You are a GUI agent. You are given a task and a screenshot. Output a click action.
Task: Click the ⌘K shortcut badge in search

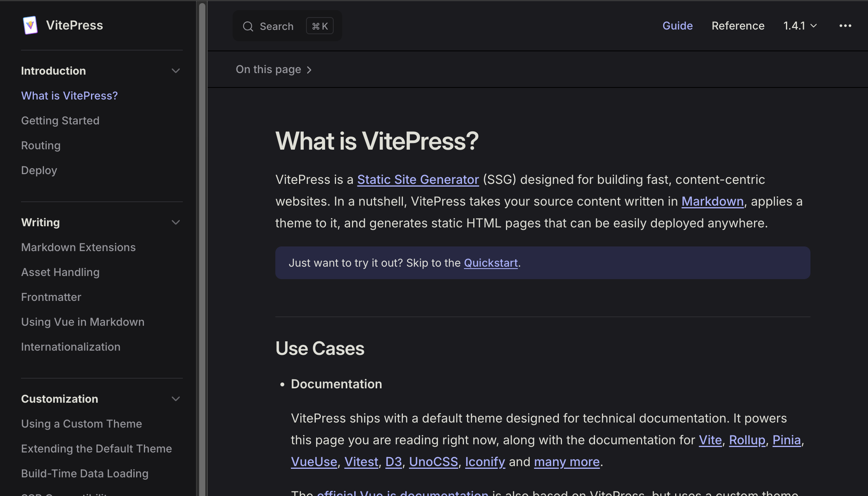320,26
